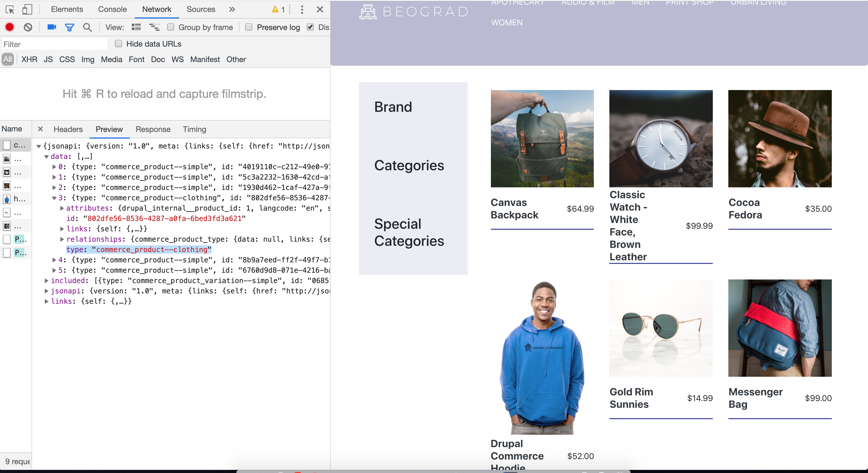Toggle capture screenshots camera icon
868x473 pixels.
click(x=51, y=27)
